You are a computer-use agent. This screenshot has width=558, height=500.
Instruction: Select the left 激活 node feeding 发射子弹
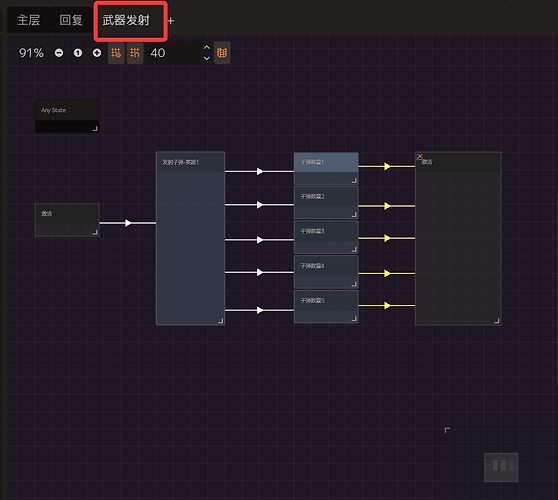pos(67,220)
